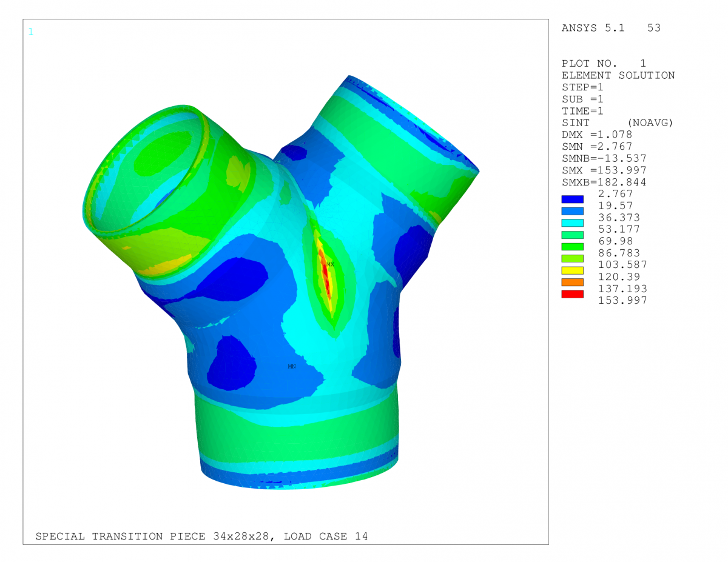Click the orange legend swatch
This screenshot has width=728, height=562.
point(573,282)
